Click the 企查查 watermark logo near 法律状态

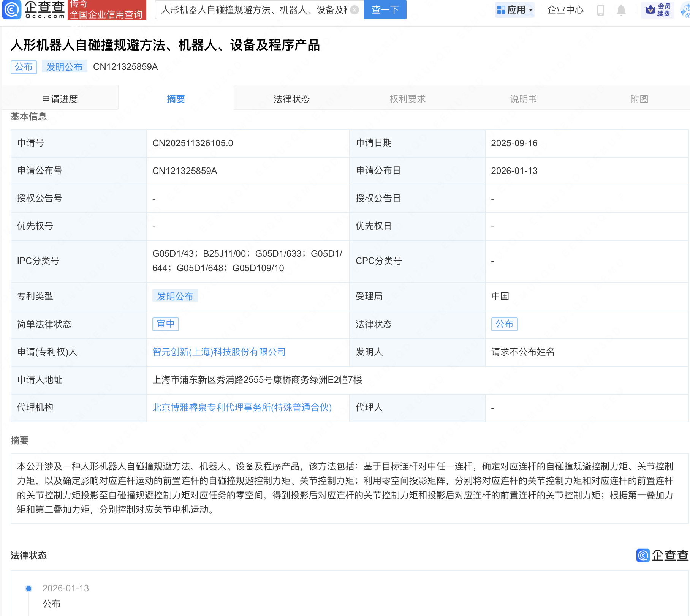(662, 555)
